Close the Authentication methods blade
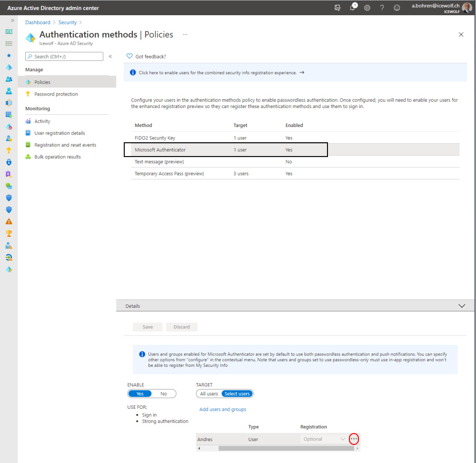 point(461,35)
